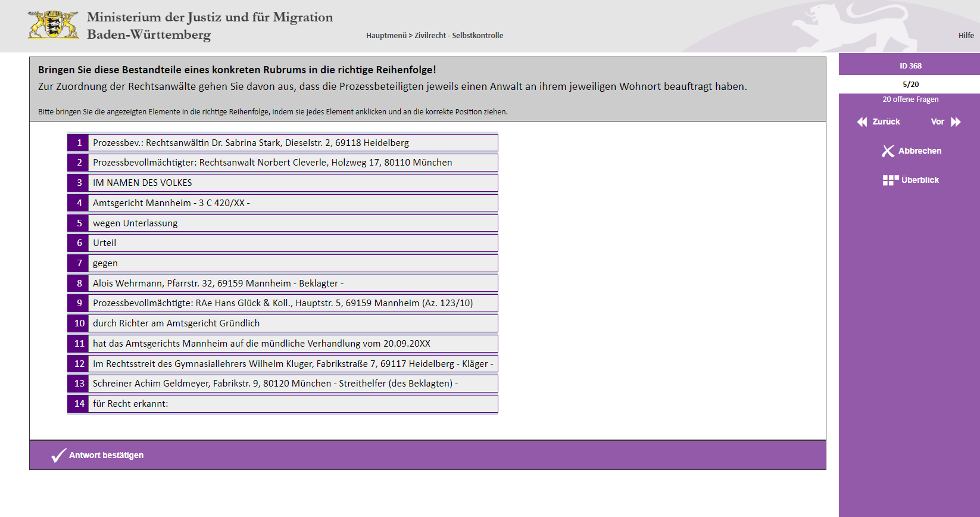This screenshot has height=517, width=980.
Task: Select 'durch Richter am Amtsgericht Gründlich' row
Action: [292, 323]
